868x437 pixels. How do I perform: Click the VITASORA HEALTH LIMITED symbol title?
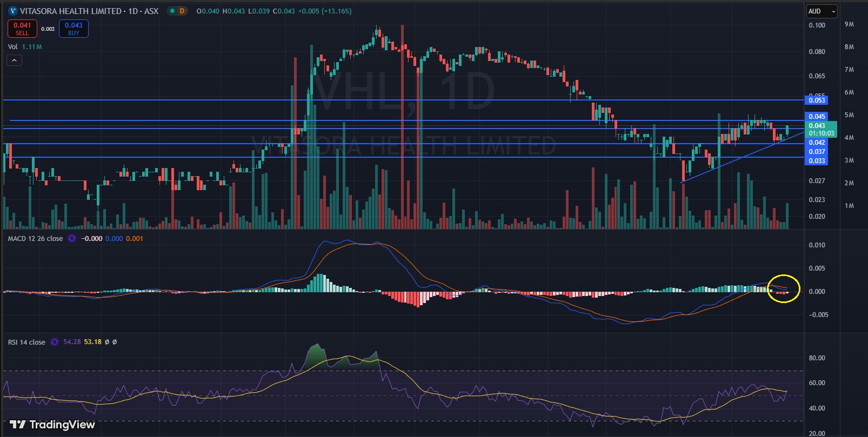[71, 11]
